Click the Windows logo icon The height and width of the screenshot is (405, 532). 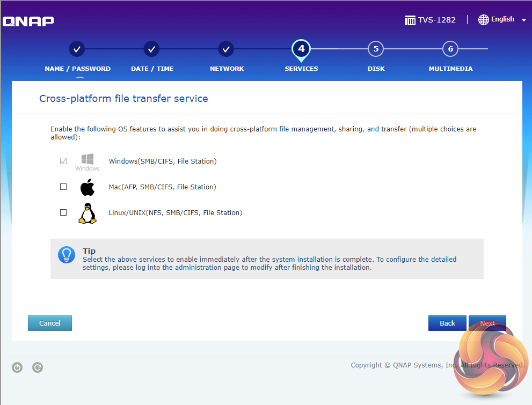tap(87, 163)
